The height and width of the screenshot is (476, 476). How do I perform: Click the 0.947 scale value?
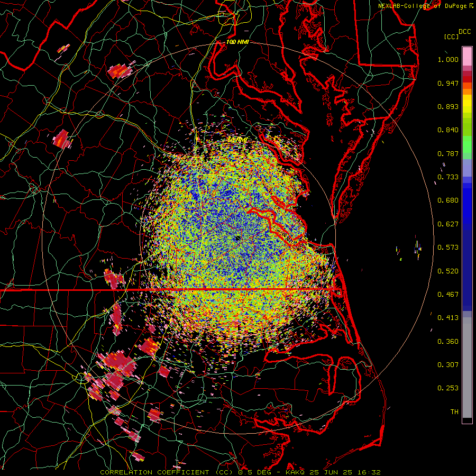tap(448, 83)
